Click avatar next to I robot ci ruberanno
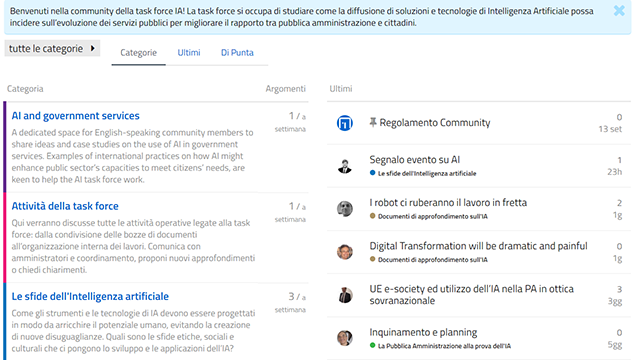Screen dimensions: 640x360 point(344,209)
